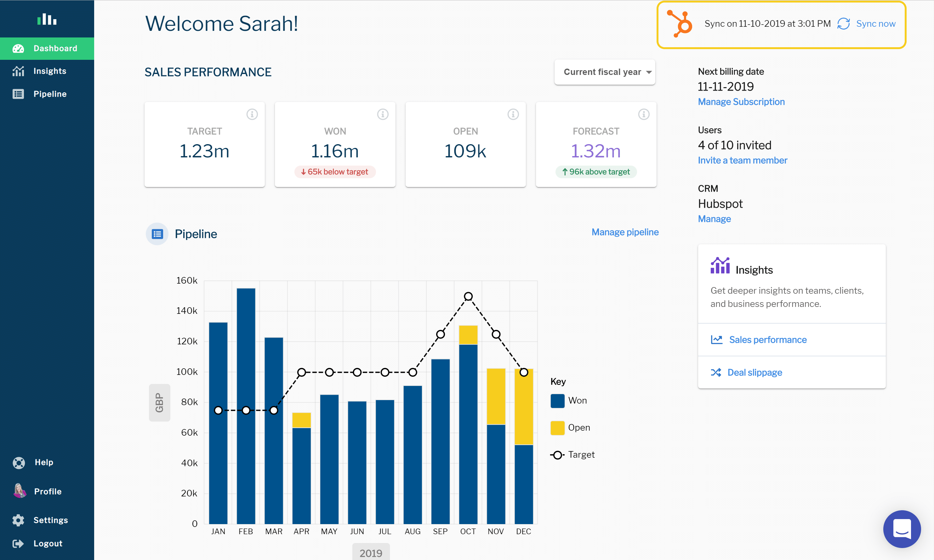Click the Invite a team member link
934x560 pixels.
pyautogui.click(x=742, y=160)
